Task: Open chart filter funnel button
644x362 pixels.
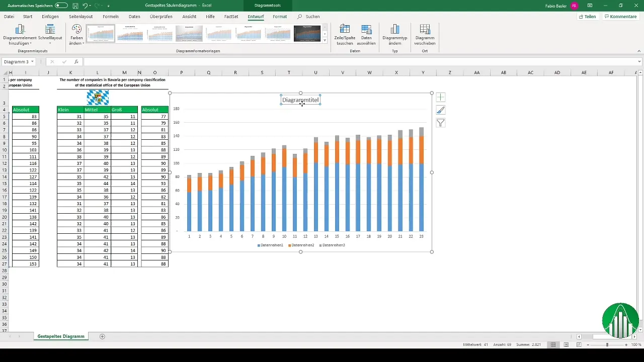Action: [441, 123]
